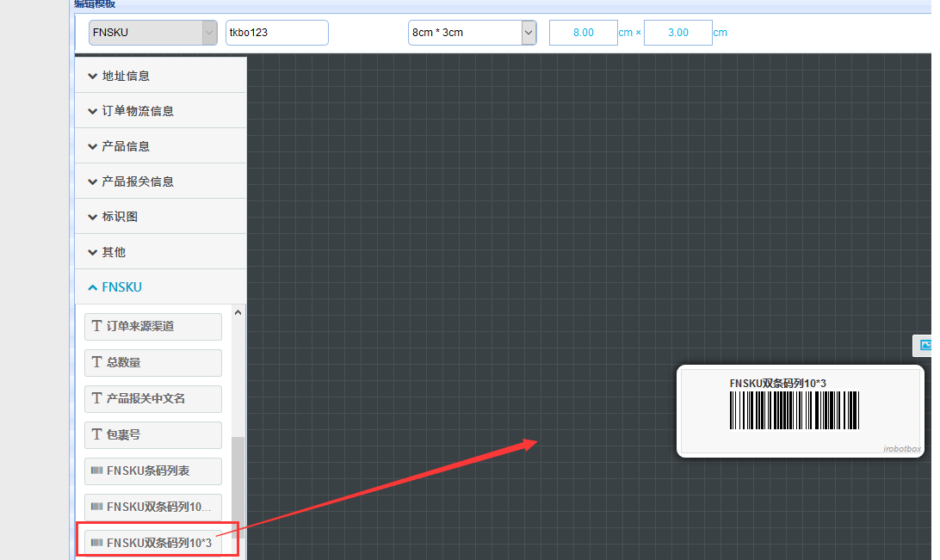Image resolution: width=940 pixels, height=560 pixels.
Task: Click the width field showing 8.00
Action: 583,33
